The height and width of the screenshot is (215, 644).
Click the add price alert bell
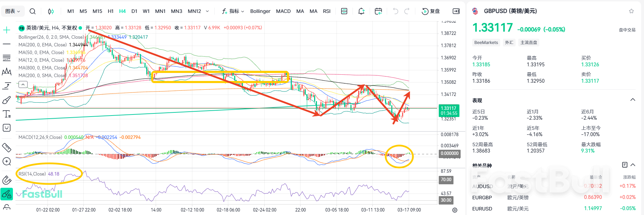(x=361, y=11)
